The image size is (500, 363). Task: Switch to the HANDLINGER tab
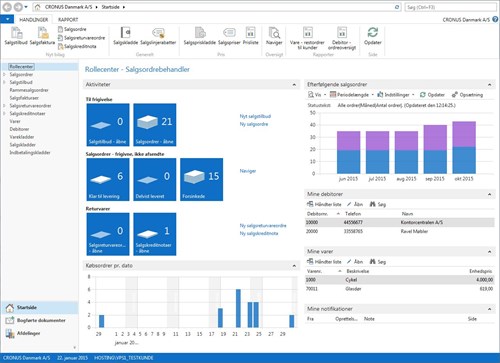tap(34, 20)
